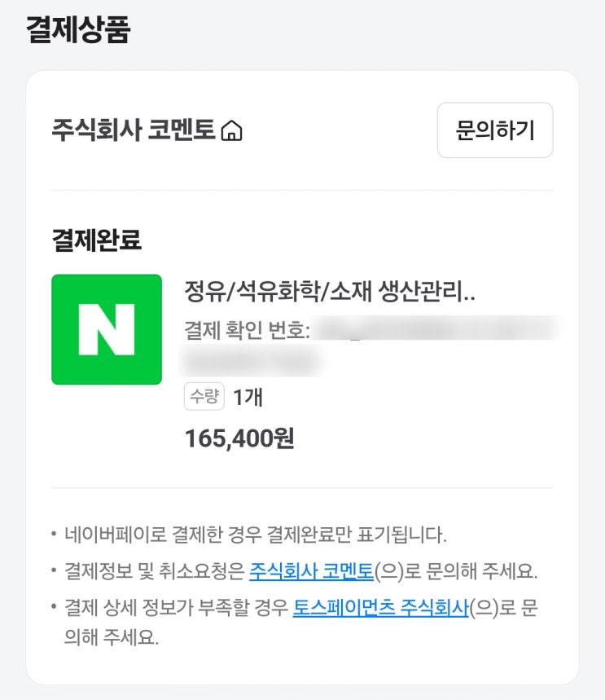Click the bullet before the 네이버페이 note

pos(54,535)
